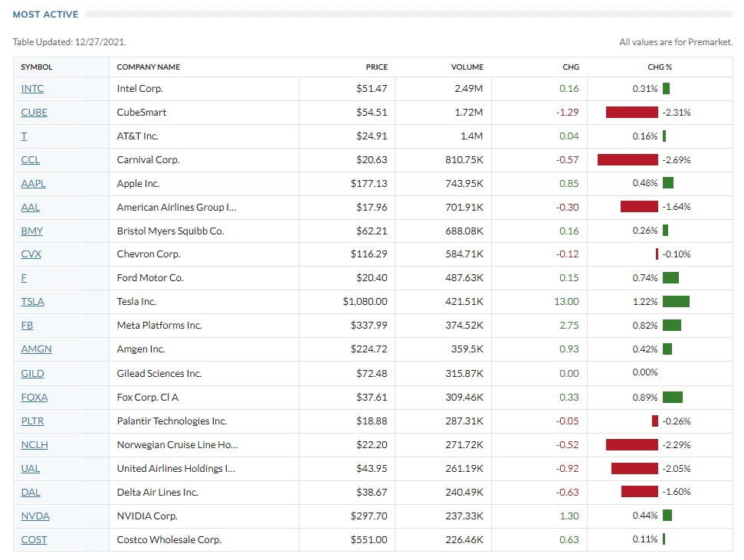This screenshot has width=744, height=560.
Task: Open the GILD ticker link
Action: pos(32,374)
